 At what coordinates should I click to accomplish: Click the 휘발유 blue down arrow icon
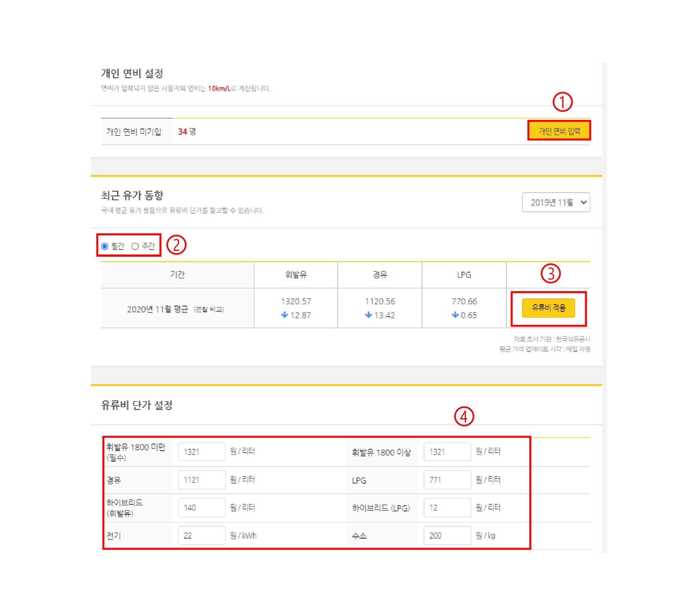tap(285, 315)
